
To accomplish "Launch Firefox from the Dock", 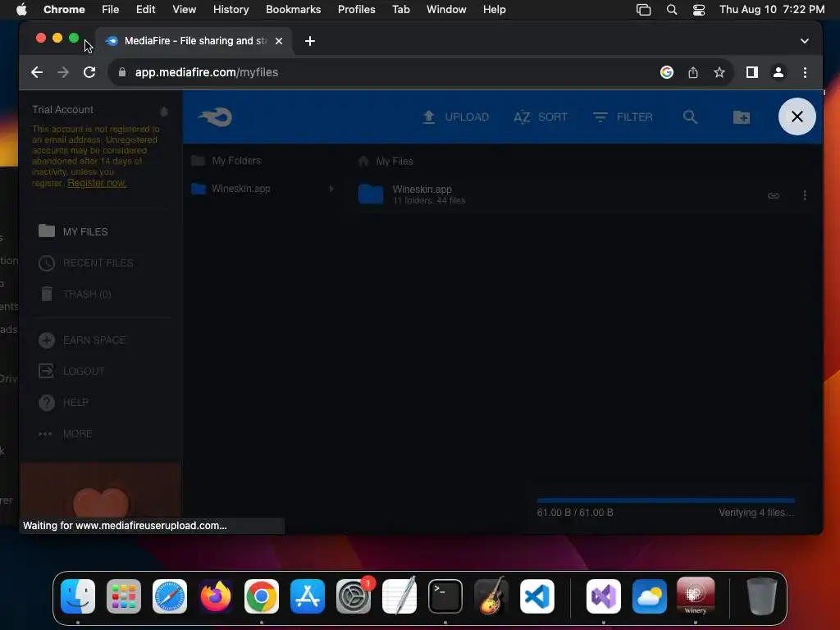I will 216,596.
